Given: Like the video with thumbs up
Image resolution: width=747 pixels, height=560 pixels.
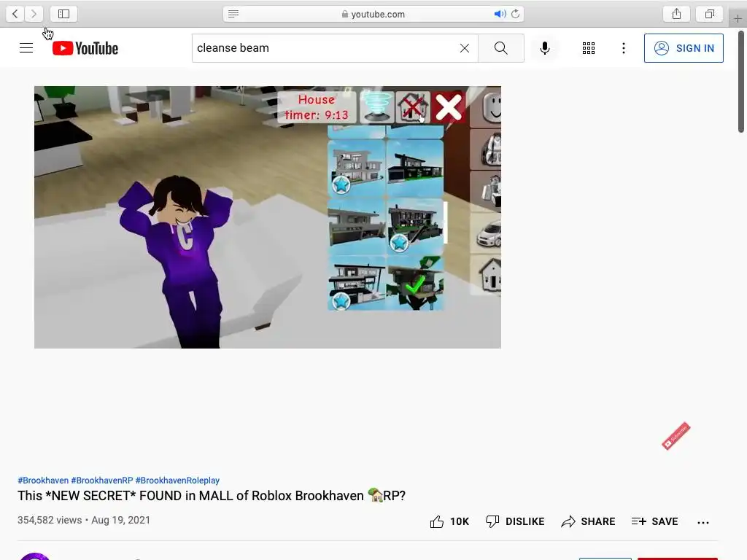Looking at the screenshot, I should 449,522.
